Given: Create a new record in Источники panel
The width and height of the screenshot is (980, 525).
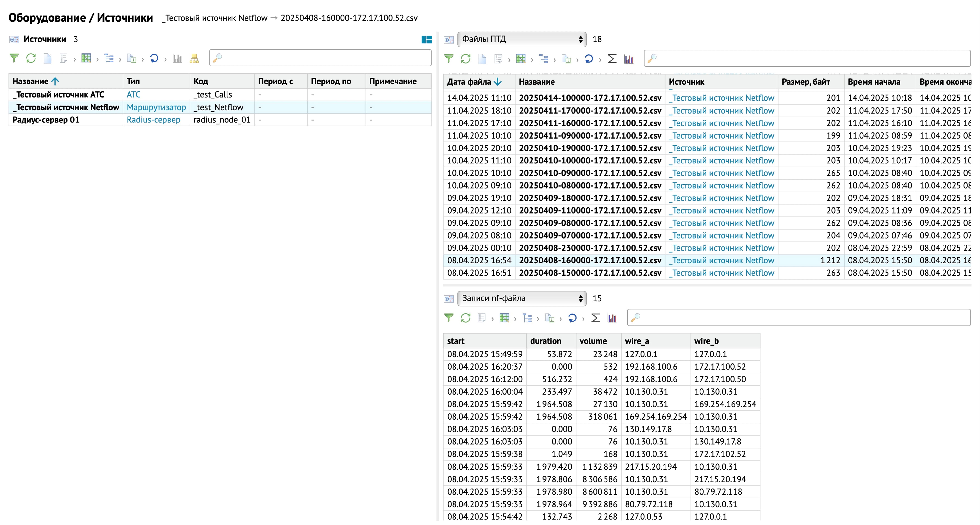Looking at the screenshot, I should coord(47,58).
